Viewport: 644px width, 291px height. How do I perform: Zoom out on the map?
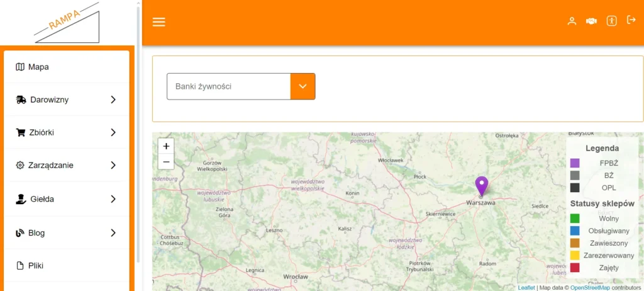click(166, 162)
